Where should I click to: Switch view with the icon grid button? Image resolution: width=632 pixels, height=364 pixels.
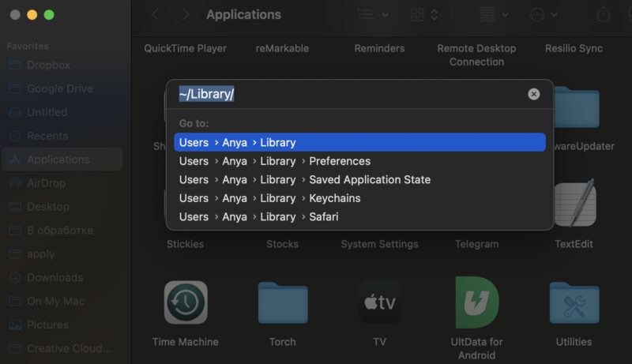coord(424,15)
